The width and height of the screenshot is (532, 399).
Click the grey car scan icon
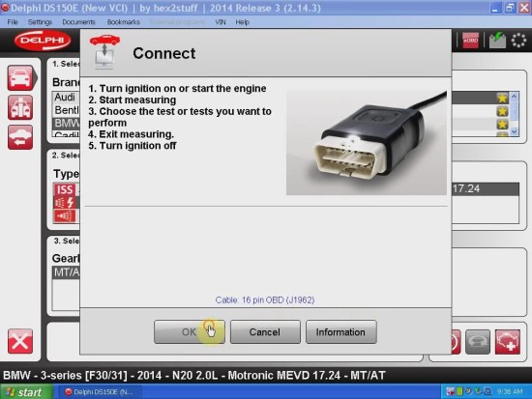[478, 342]
